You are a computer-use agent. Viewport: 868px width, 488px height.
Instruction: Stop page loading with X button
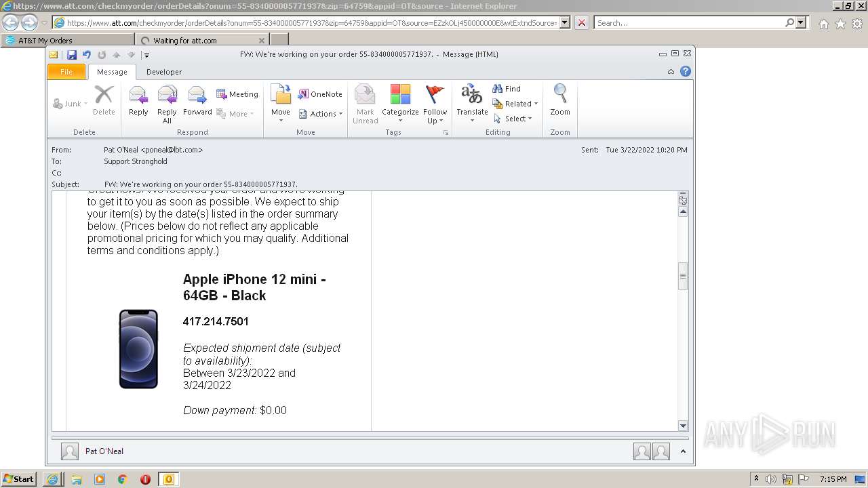click(581, 22)
